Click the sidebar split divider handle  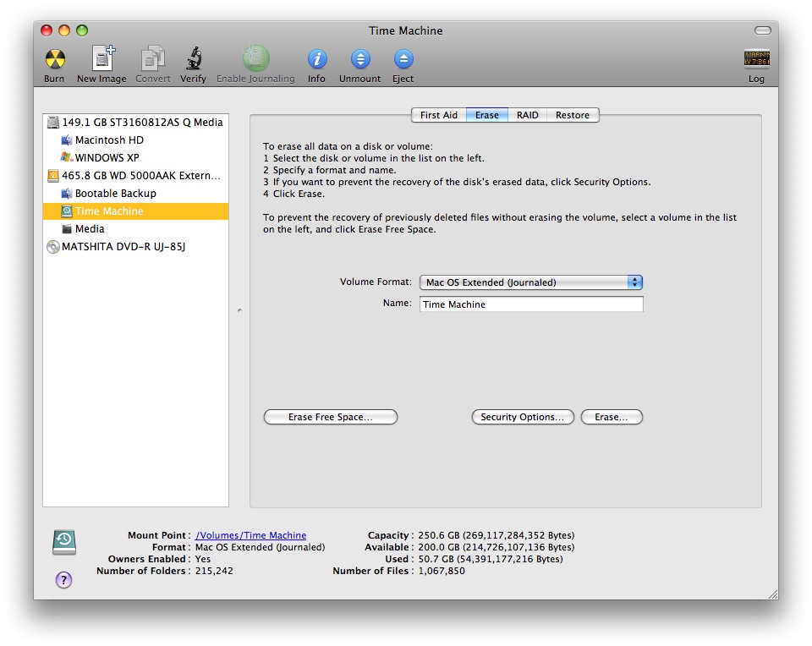[239, 310]
